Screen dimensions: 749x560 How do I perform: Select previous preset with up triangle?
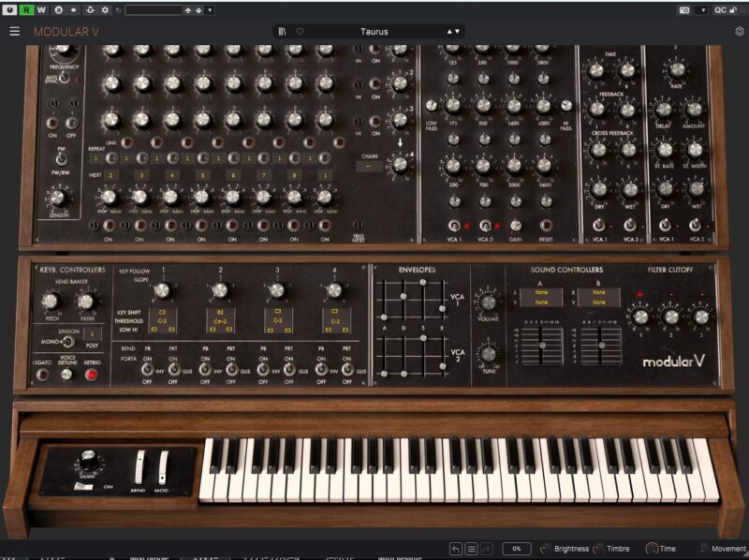click(449, 32)
